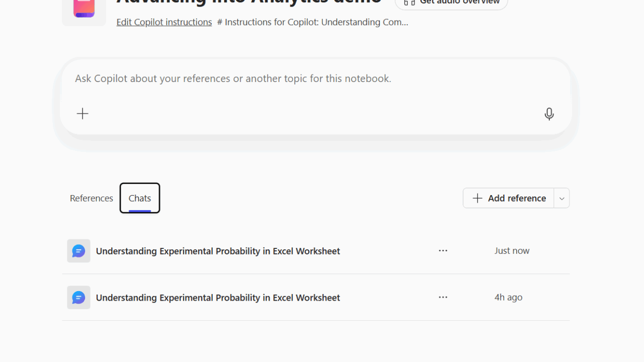The image size is (644, 362).
Task: Click the Add reference button label
Action: click(517, 198)
